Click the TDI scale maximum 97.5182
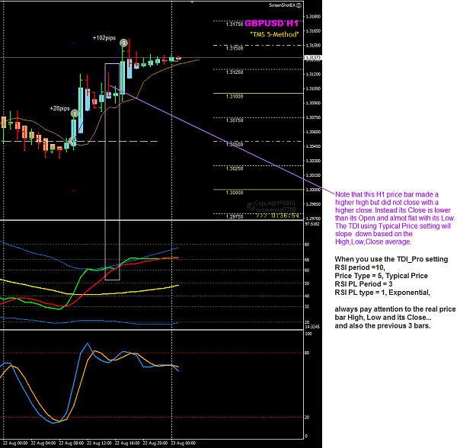The image size is (476, 448). tap(312, 224)
